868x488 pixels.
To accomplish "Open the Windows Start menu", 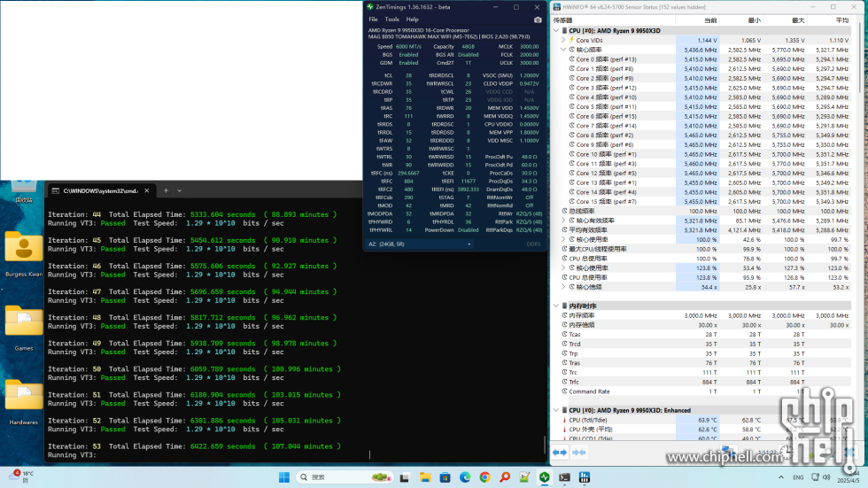I will tap(284, 477).
